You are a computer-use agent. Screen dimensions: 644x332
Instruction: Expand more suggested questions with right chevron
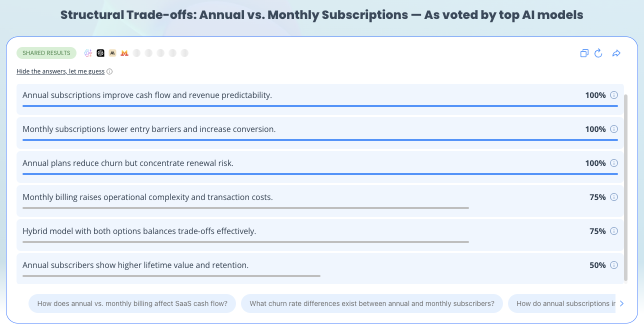621,303
